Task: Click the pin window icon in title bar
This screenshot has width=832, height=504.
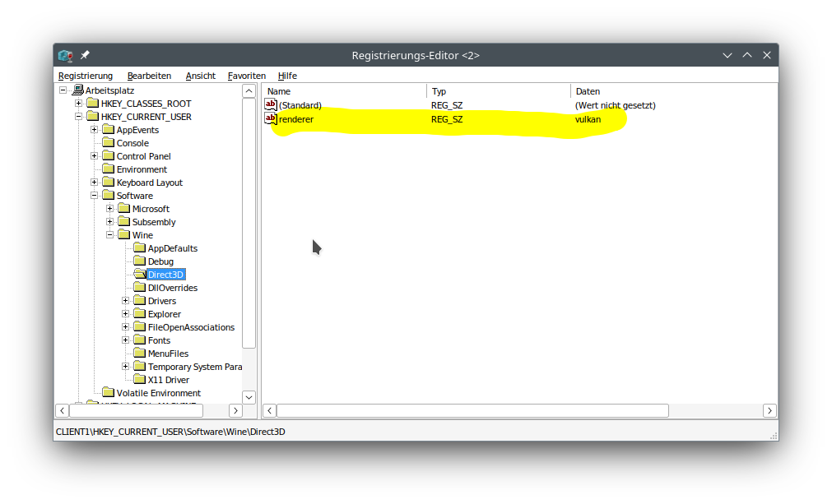Action: coord(85,55)
